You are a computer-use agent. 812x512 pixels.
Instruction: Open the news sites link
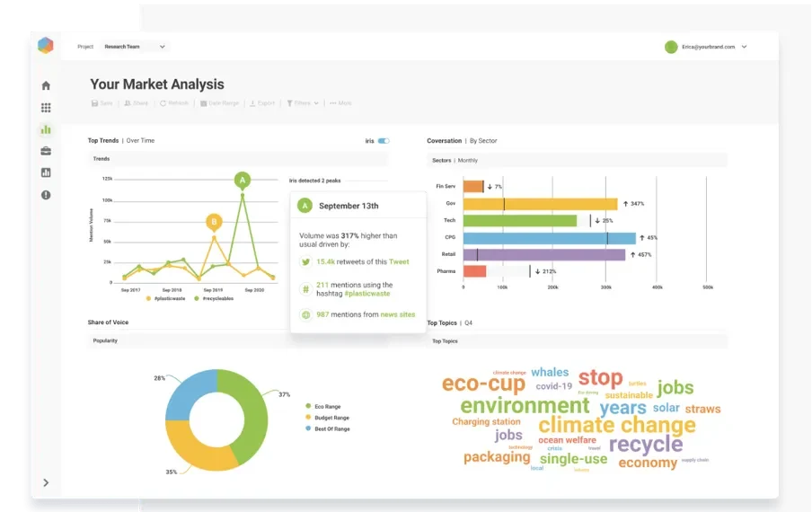click(x=398, y=314)
